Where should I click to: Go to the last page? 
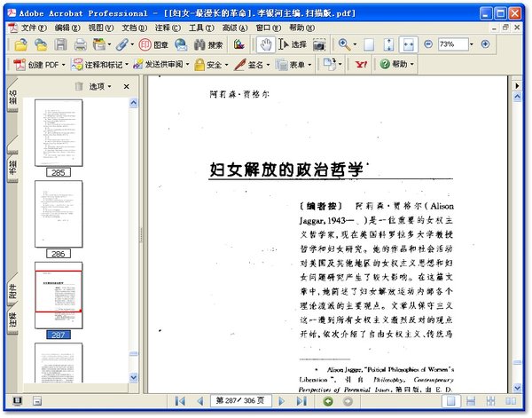tap(301, 402)
